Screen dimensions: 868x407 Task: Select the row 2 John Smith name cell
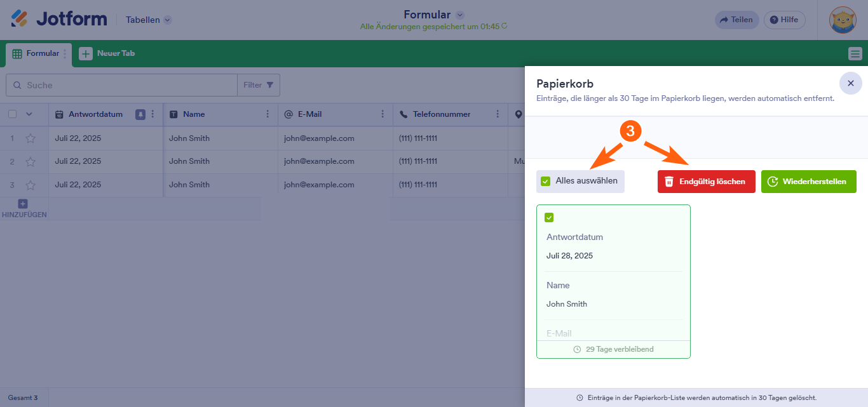(x=220, y=161)
